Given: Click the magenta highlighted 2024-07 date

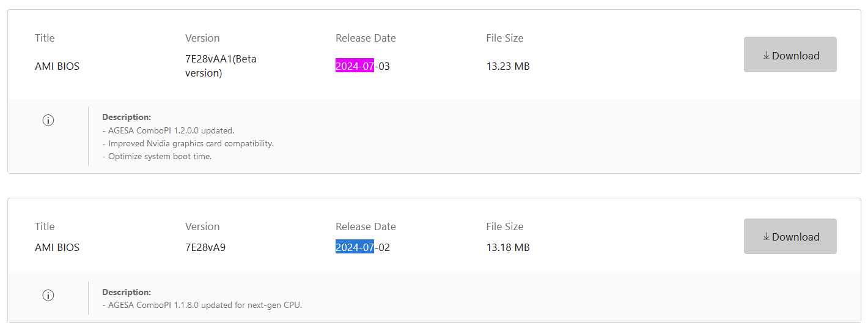Looking at the screenshot, I should [x=355, y=66].
